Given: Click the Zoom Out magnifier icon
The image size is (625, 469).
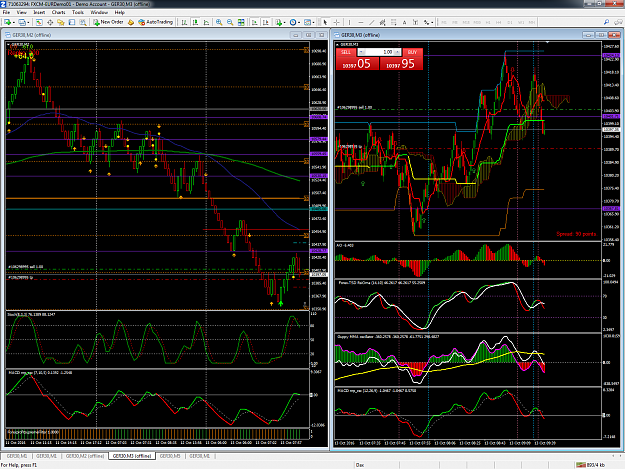Looking at the screenshot, I should [230, 22].
